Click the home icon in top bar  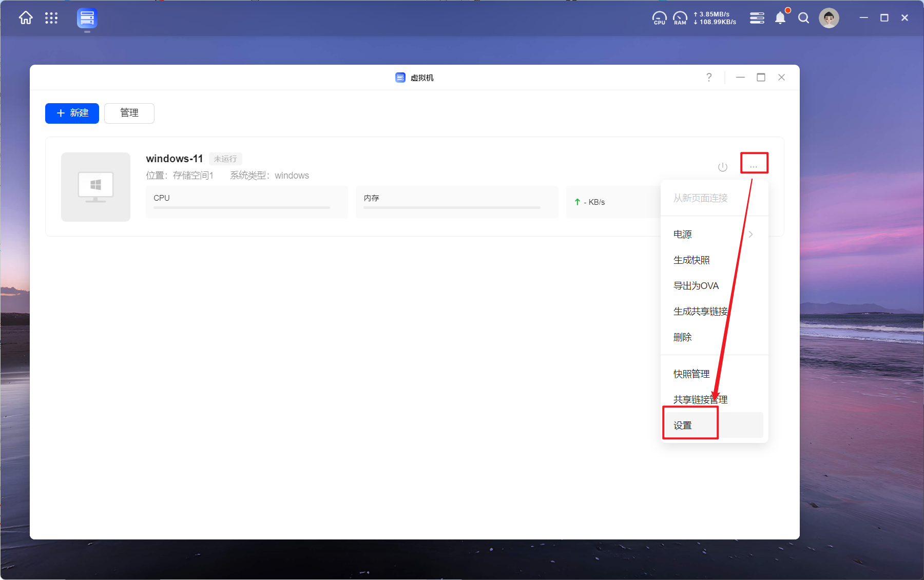point(26,18)
